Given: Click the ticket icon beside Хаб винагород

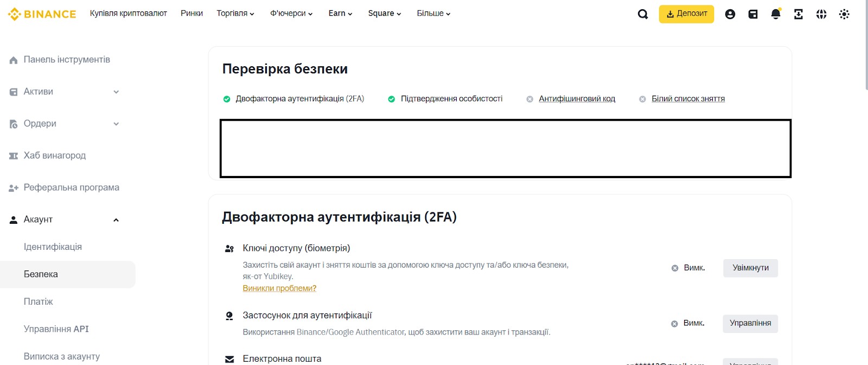Looking at the screenshot, I should pos(14,156).
